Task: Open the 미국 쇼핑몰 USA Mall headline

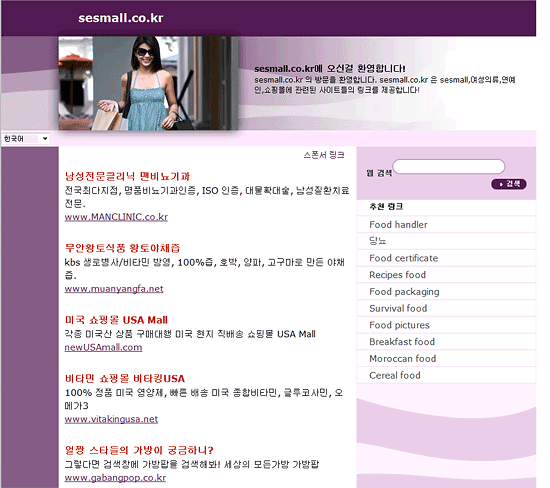Action: coord(116,320)
